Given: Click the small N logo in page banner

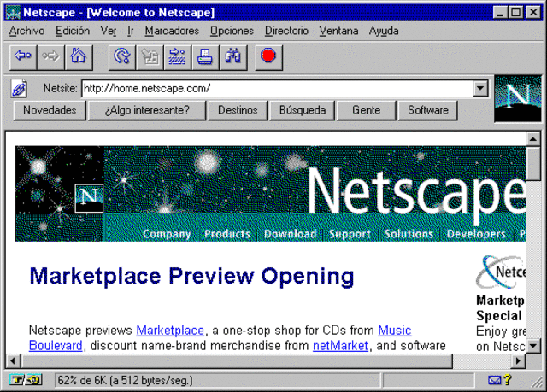Looking at the screenshot, I should point(89,198).
